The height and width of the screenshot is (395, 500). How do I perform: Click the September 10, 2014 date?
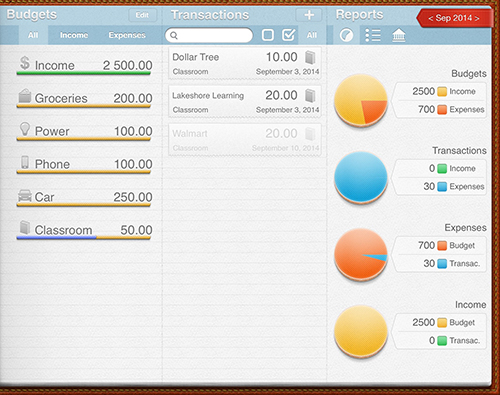point(285,148)
